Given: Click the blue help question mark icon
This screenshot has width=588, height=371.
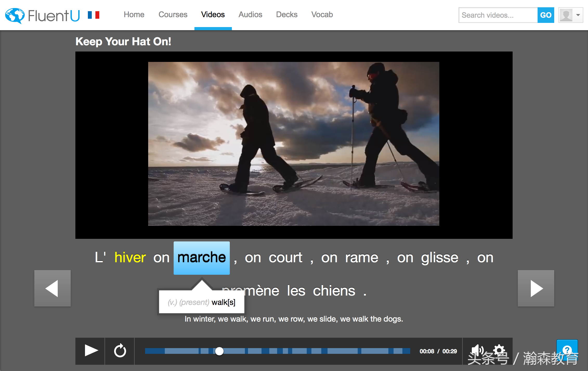Looking at the screenshot, I should tap(567, 349).
